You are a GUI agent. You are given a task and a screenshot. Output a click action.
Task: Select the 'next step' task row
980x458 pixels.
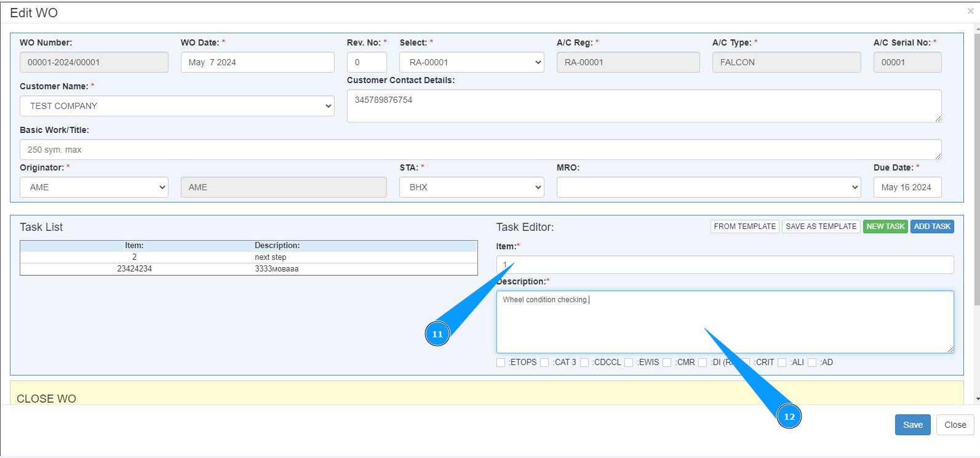click(249, 257)
